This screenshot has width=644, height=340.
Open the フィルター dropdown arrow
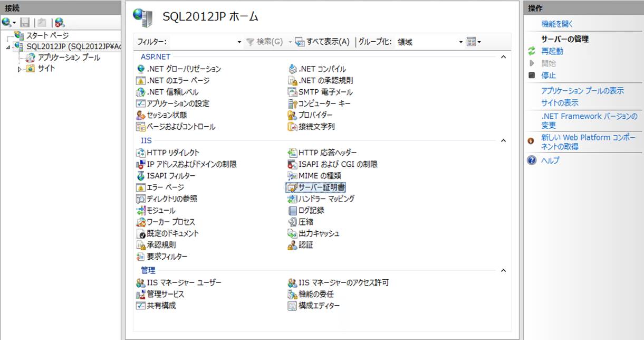pos(239,42)
